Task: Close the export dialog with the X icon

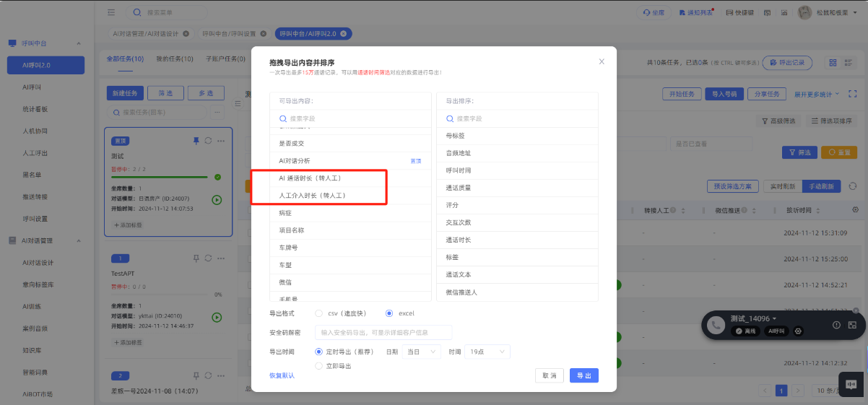Action: (x=602, y=62)
